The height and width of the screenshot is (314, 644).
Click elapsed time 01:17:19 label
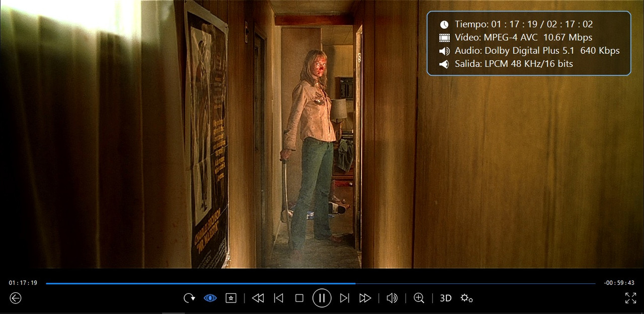tap(23, 283)
